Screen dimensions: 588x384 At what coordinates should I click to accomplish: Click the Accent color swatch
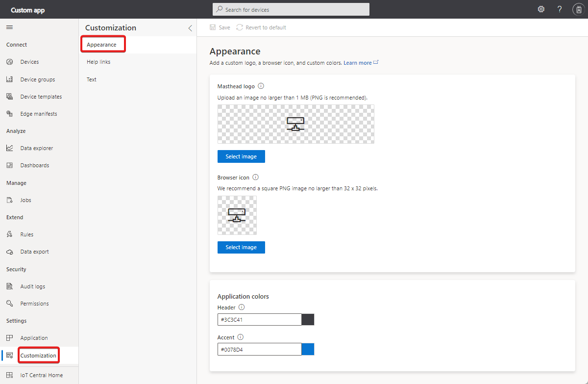click(308, 349)
